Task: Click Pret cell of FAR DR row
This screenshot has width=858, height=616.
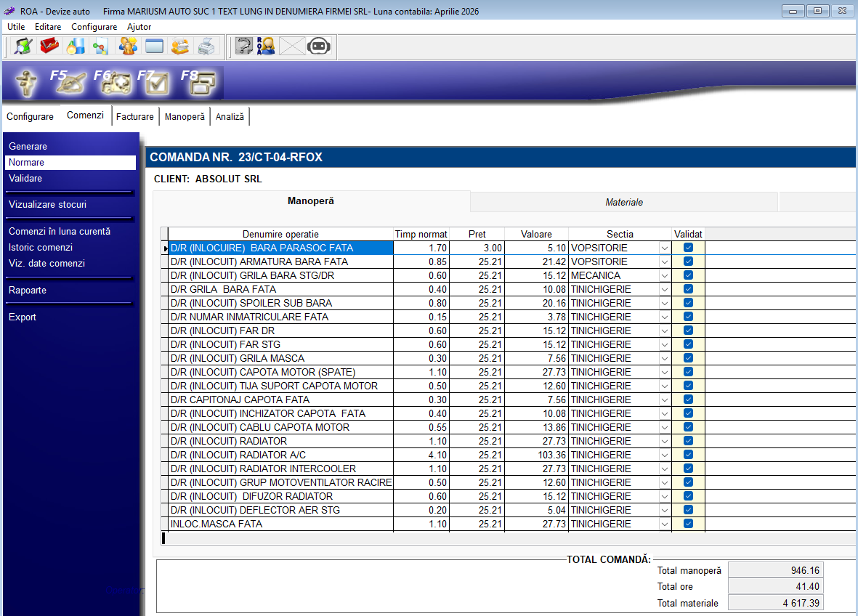Action: point(477,331)
